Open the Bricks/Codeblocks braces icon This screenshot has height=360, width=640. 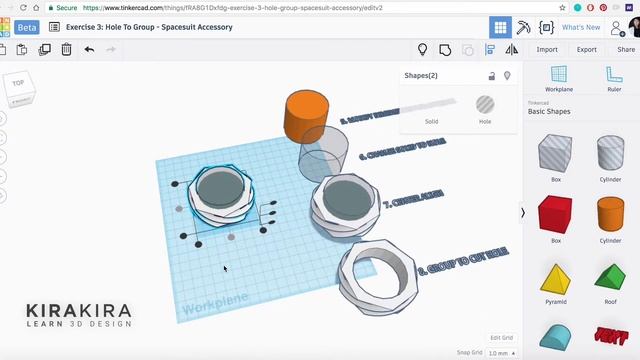(546, 27)
